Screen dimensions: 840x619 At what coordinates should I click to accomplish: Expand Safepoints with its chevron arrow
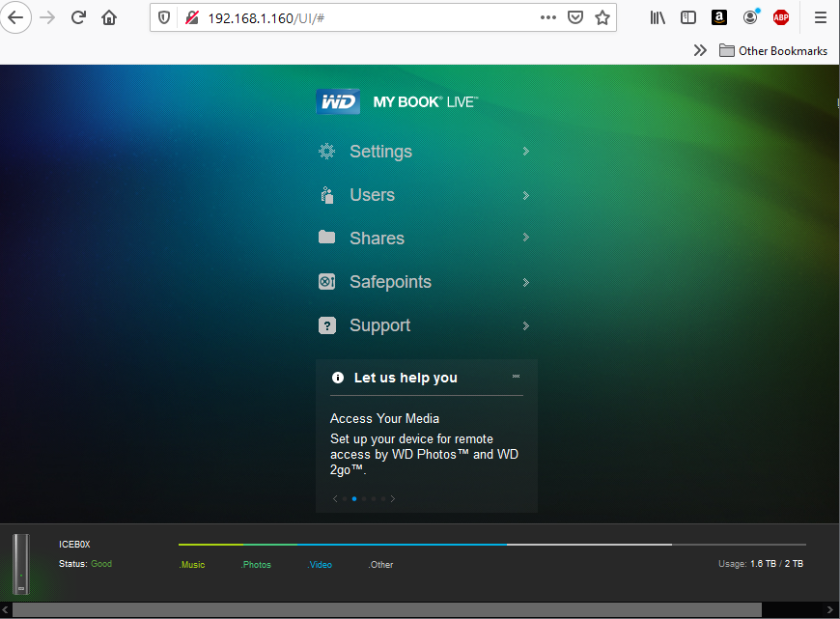click(526, 282)
